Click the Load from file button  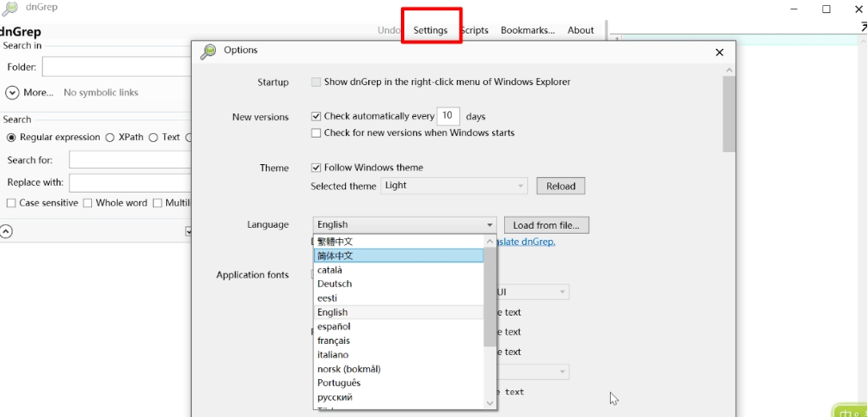click(x=545, y=225)
